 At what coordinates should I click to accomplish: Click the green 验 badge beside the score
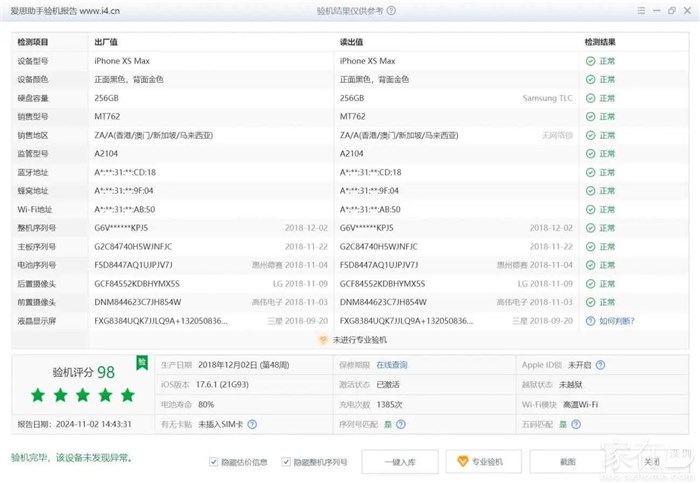click(142, 362)
